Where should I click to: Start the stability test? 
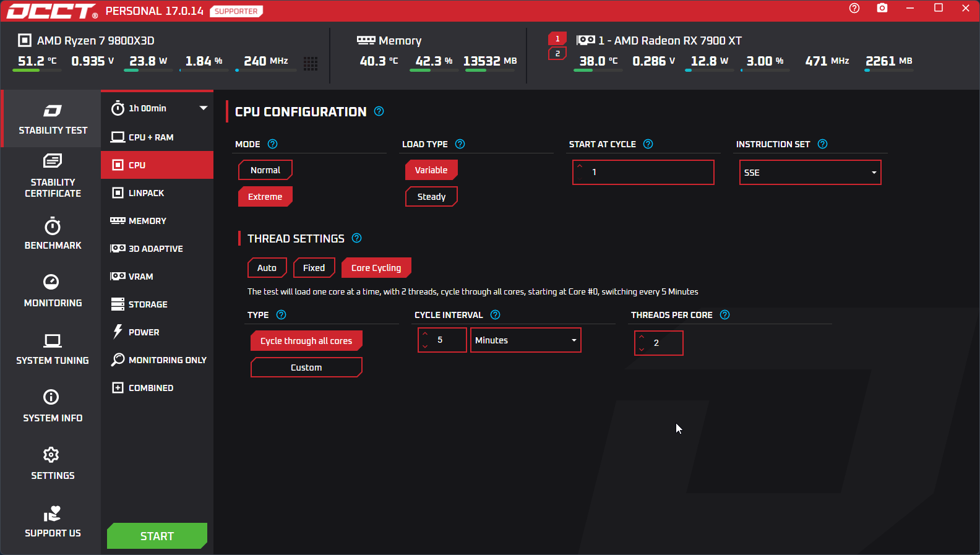click(157, 536)
